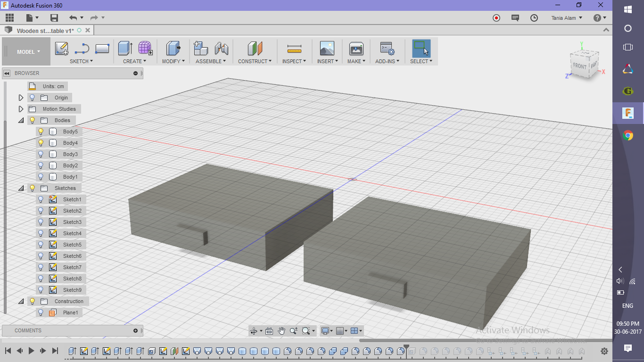Click the Construct plane icon

pos(255,49)
